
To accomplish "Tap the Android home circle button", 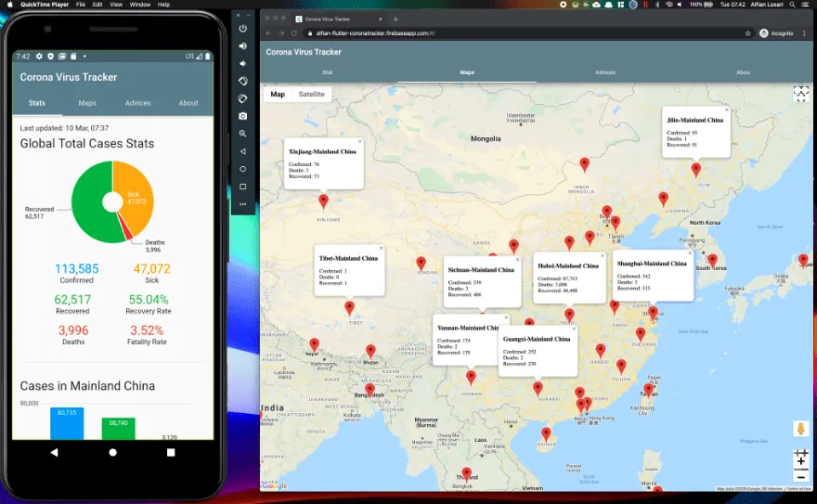I will click(x=112, y=452).
